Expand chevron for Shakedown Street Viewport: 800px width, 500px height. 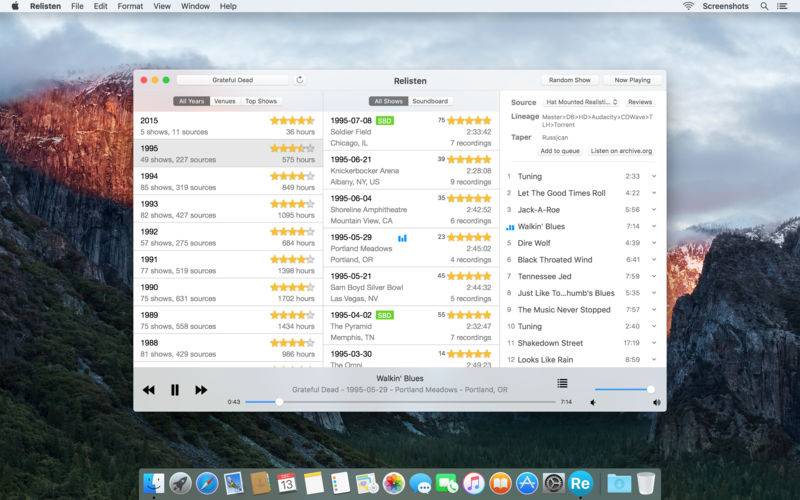pyautogui.click(x=654, y=343)
